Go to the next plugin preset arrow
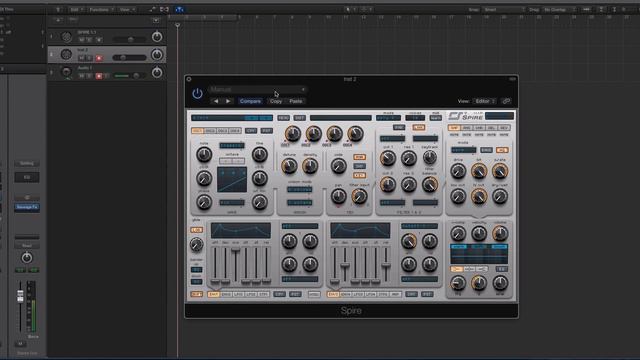This screenshot has width=640, height=360. pyautogui.click(x=228, y=101)
